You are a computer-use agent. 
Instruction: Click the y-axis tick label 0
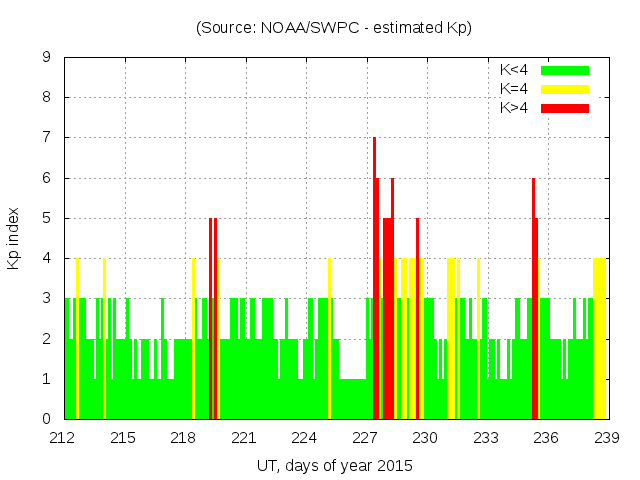pos(47,419)
